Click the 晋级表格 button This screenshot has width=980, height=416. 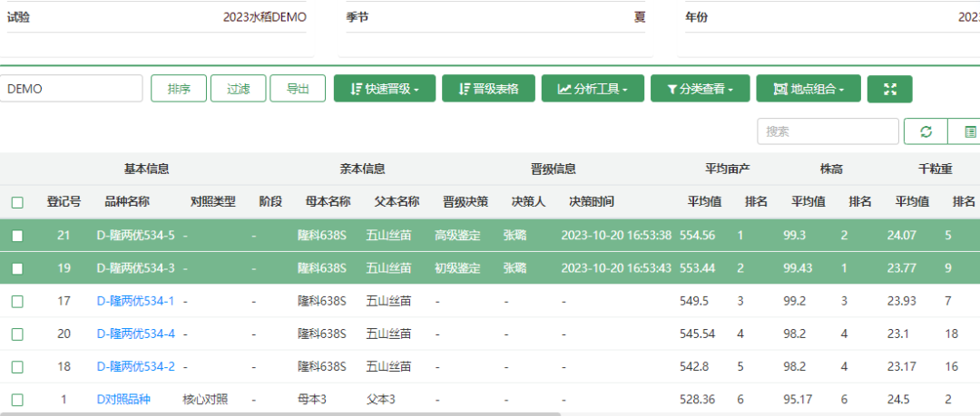click(488, 89)
